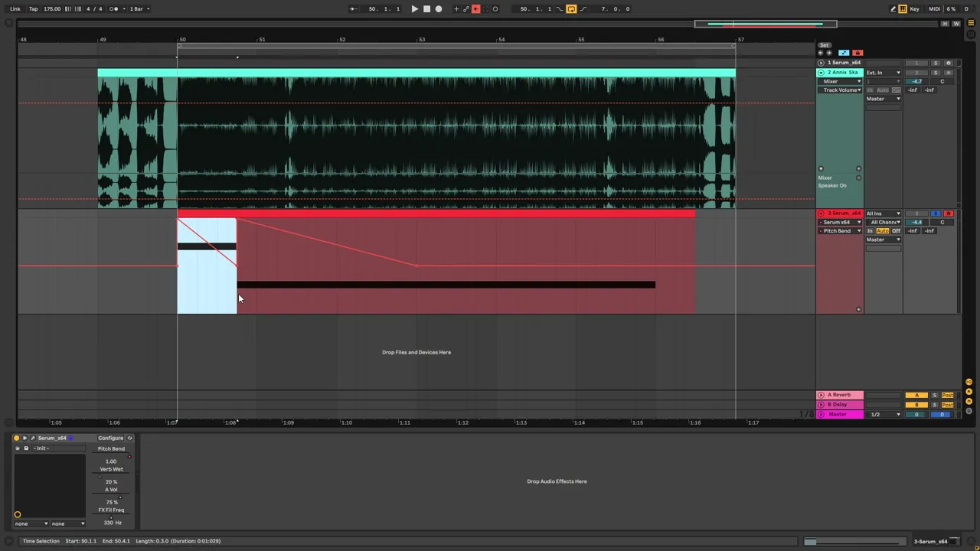The width and height of the screenshot is (980, 551).
Task: Click the Tap tempo button
Action: pos(33,9)
